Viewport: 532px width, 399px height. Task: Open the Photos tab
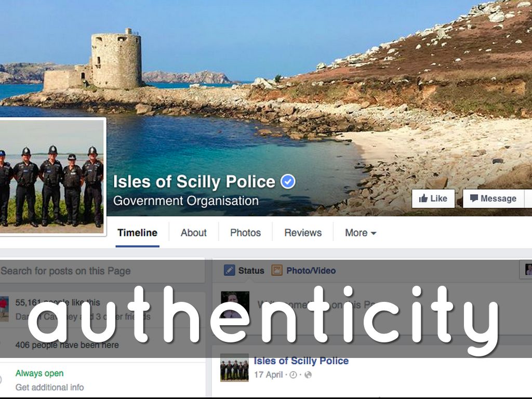245,233
